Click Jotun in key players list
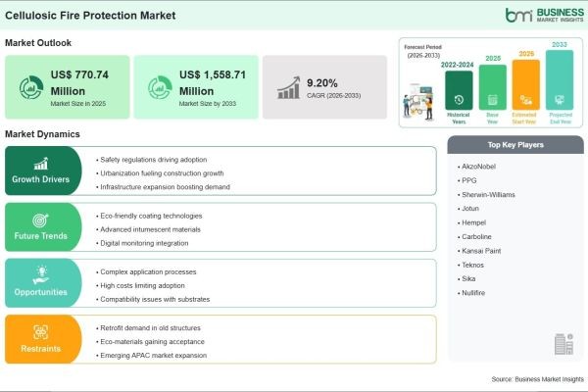 click(x=470, y=209)
